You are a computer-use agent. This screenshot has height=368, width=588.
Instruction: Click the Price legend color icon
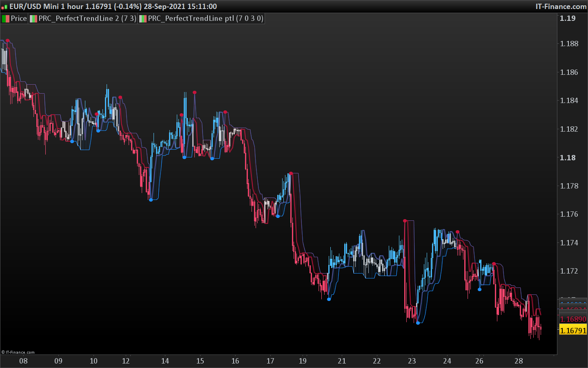pos(6,18)
